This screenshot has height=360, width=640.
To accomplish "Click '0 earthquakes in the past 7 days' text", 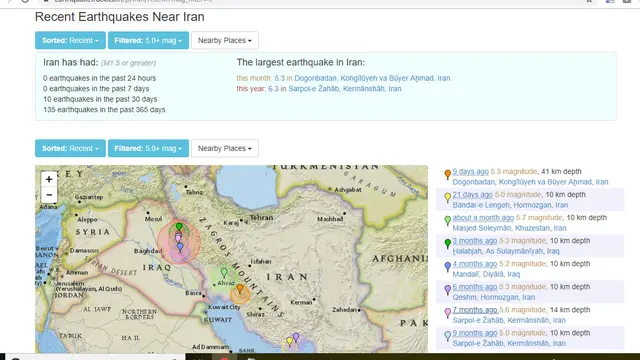I will [x=96, y=89].
